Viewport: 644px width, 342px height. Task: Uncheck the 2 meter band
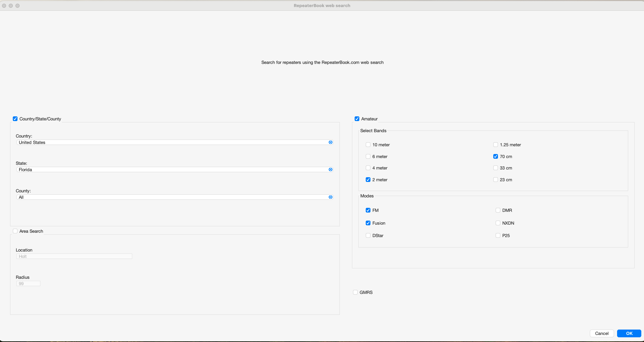[x=368, y=180]
